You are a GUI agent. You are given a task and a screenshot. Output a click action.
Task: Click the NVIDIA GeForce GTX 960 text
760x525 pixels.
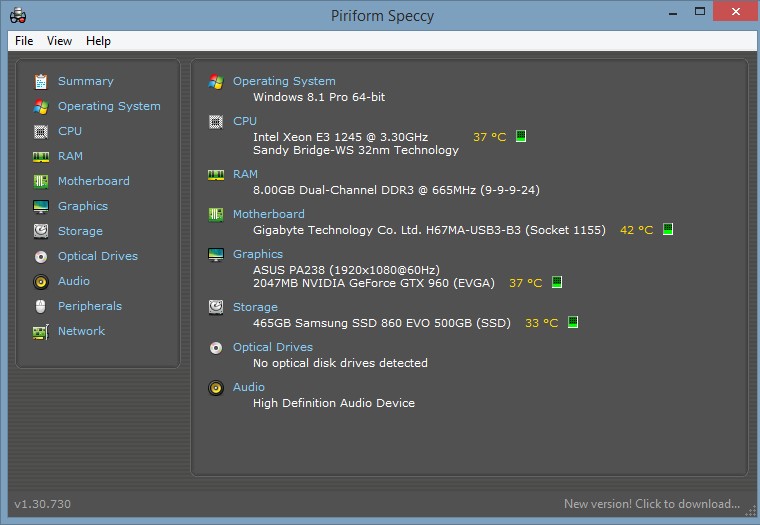click(374, 283)
